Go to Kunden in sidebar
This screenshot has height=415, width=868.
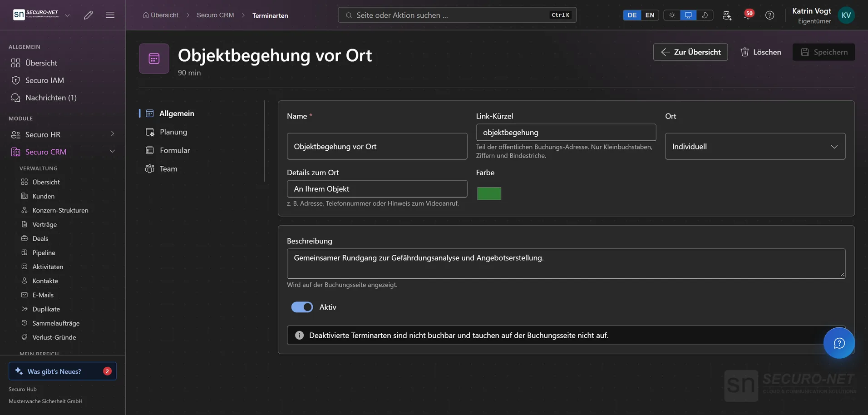point(44,196)
